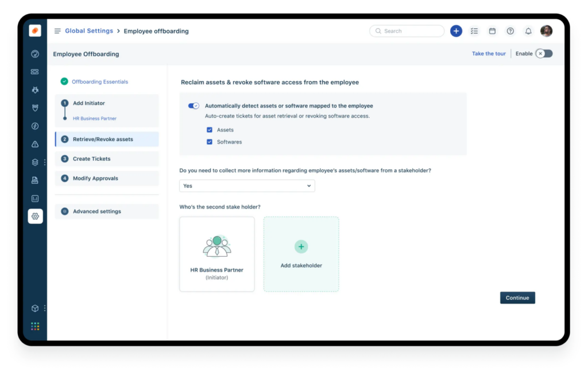Select the Modify Approvals step
The height and width of the screenshot is (368, 588).
pos(107,179)
